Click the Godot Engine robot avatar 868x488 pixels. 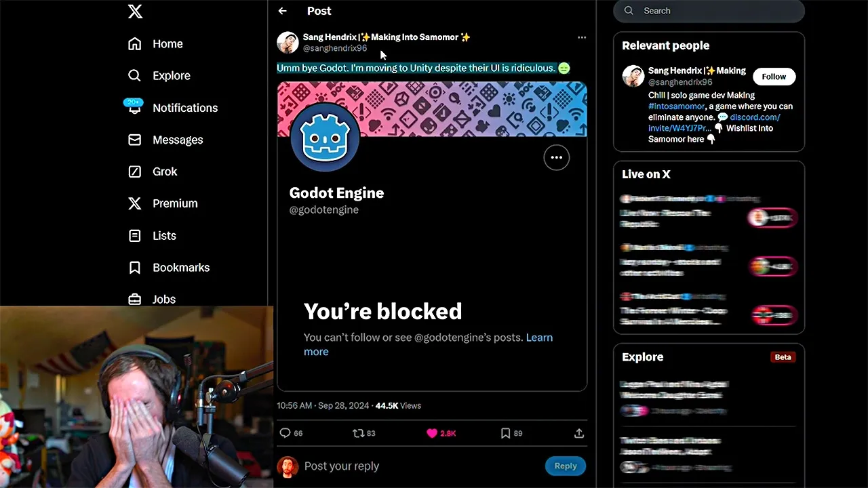coord(325,136)
